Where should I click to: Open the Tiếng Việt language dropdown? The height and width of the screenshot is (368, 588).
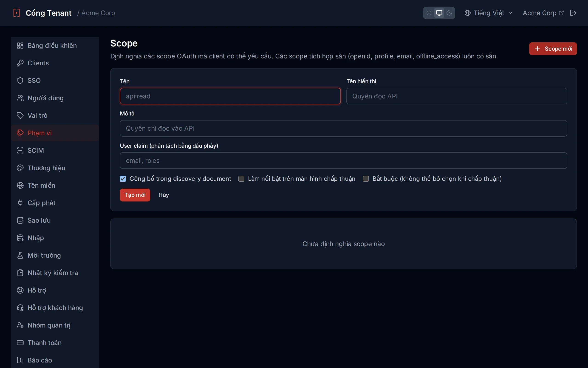pyautogui.click(x=488, y=13)
